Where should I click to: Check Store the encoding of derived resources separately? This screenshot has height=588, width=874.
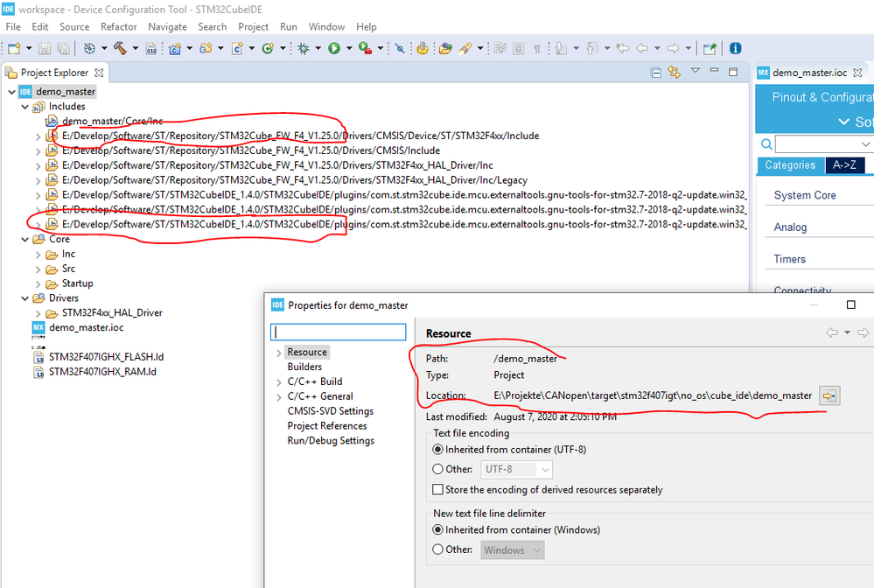tap(438, 489)
